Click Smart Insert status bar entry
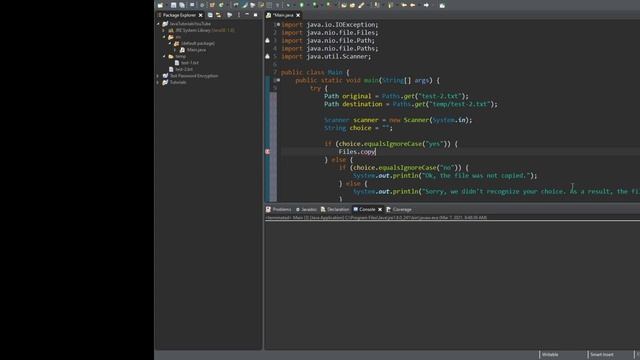The width and height of the screenshot is (640, 360). (x=602, y=354)
